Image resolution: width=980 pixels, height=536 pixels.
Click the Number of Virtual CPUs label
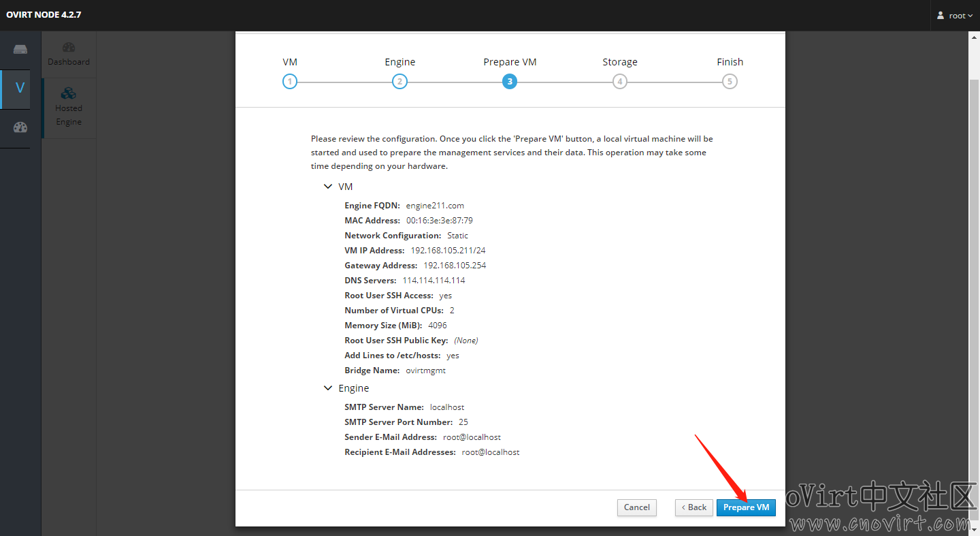tap(394, 311)
